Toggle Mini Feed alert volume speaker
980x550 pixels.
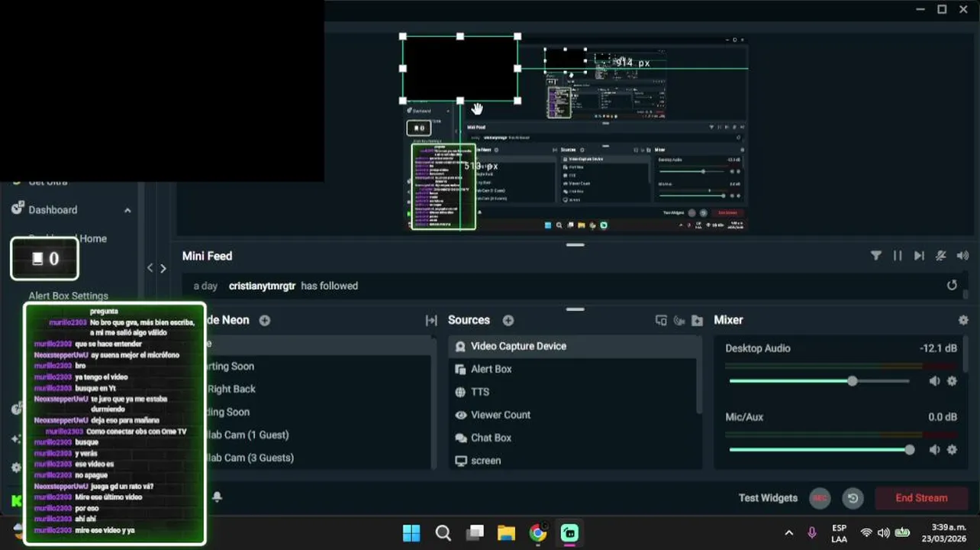pos(962,256)
